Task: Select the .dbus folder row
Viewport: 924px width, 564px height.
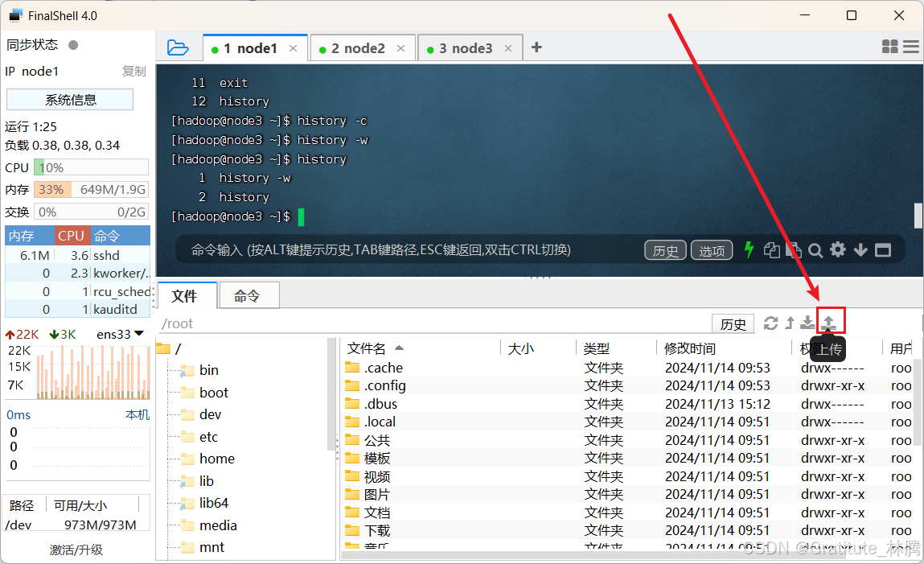Action: coord(627,404)
